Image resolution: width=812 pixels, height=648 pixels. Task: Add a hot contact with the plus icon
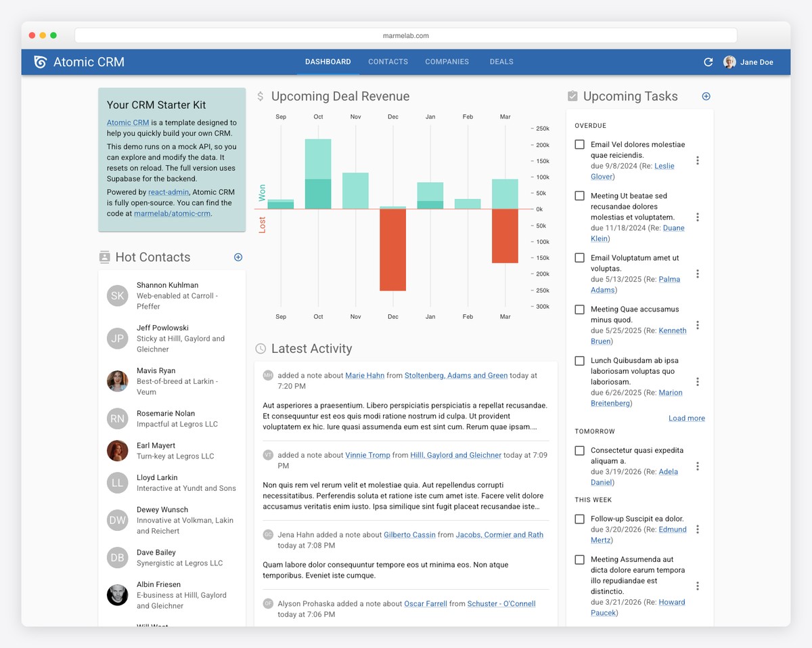238,257
